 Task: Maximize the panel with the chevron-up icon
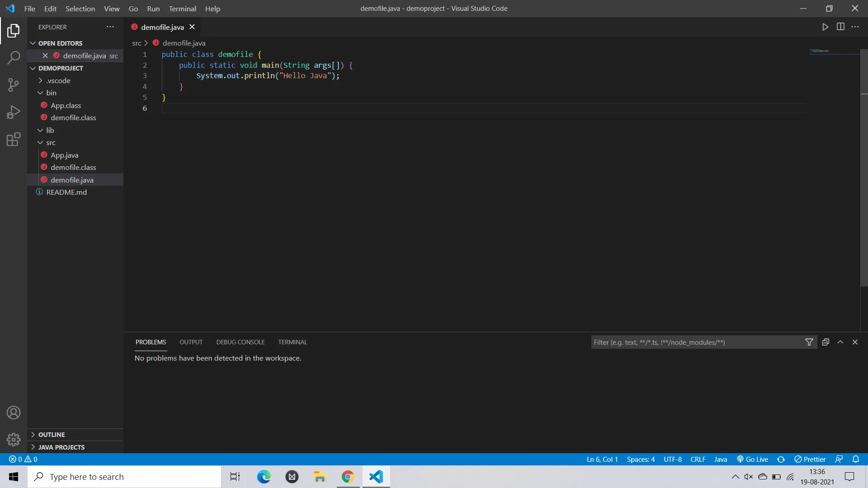click(840, 342)
